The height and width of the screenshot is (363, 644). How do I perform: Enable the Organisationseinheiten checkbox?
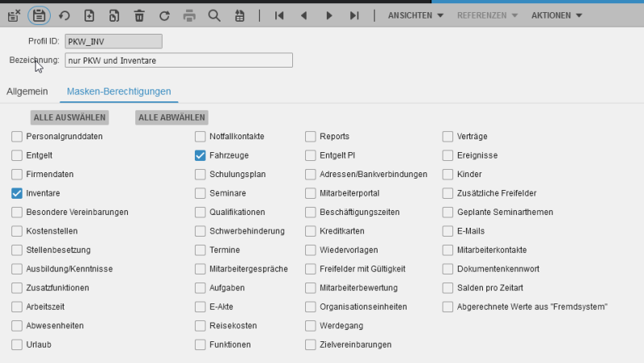[x=311, y=307]
